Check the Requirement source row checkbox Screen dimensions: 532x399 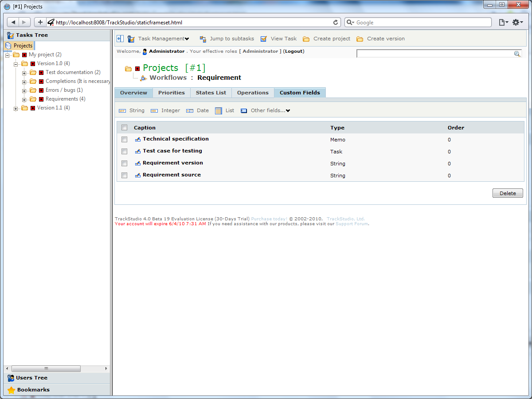pyautogui.click(x=125, y=175)
